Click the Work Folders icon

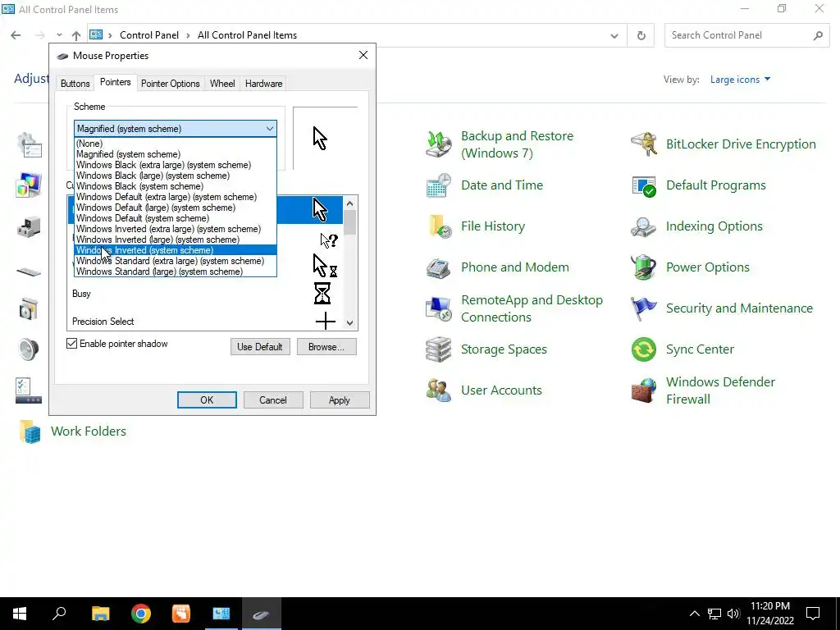[x=30, y=431]
